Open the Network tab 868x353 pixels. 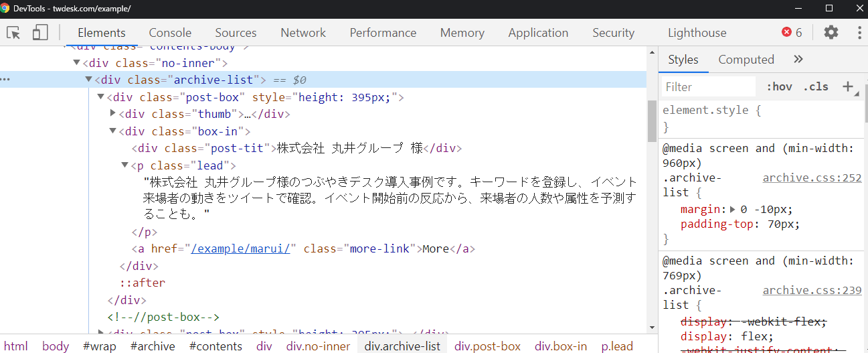pyautogui.click(x=303, y=32)
